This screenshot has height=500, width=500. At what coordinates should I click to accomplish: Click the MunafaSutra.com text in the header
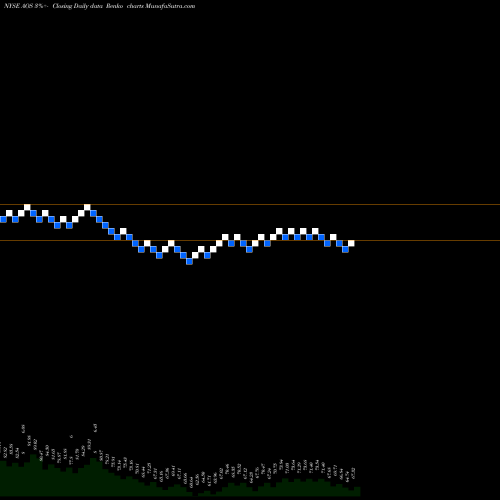coord(170,6)
